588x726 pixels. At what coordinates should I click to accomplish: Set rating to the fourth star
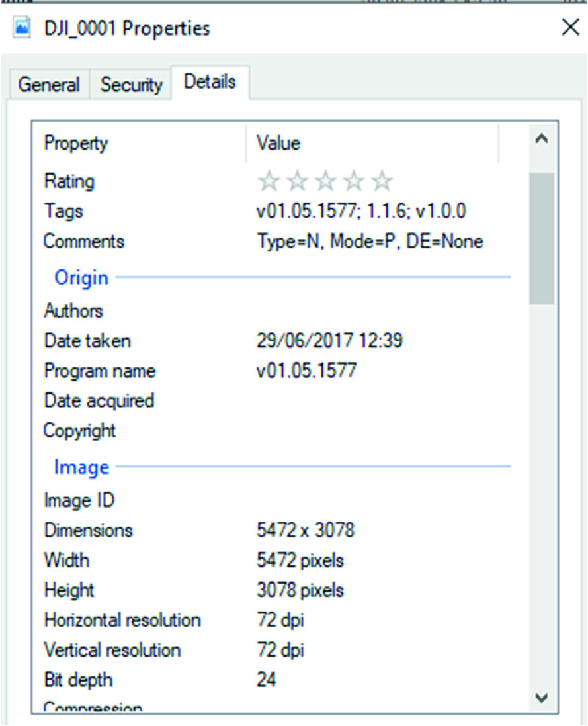[354, 181]
